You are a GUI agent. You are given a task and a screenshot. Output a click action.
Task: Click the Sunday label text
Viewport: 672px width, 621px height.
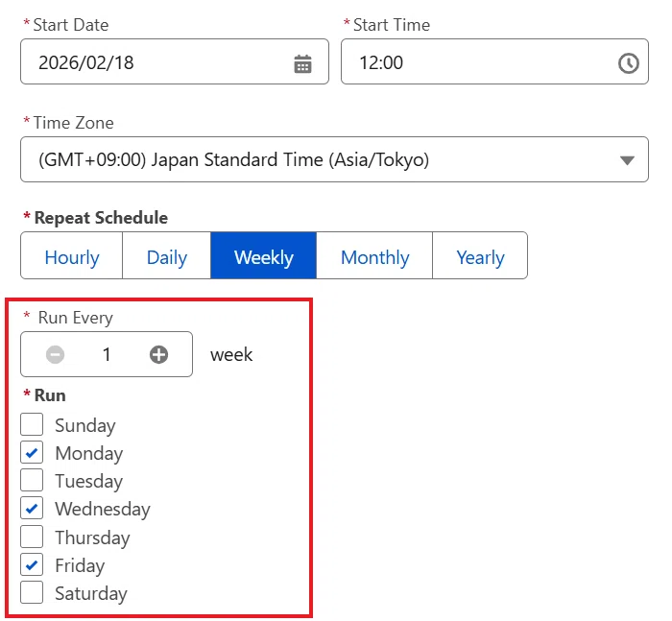point(85,425)
